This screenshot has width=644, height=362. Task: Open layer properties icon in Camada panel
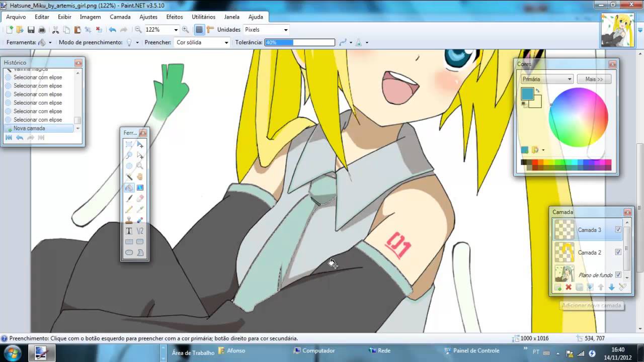[622, 287]
